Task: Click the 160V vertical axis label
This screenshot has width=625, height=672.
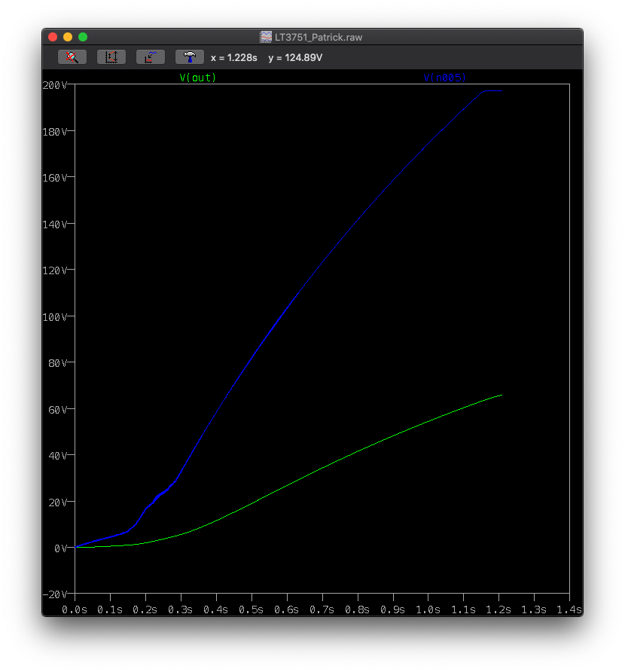Action: (x=55, y=178)
